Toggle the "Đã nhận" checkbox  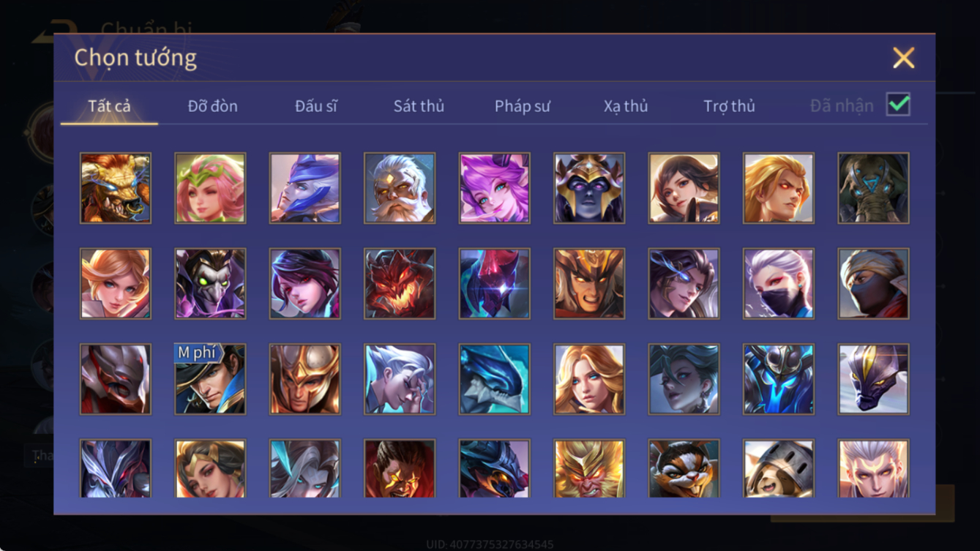click(x=898, y=105)
